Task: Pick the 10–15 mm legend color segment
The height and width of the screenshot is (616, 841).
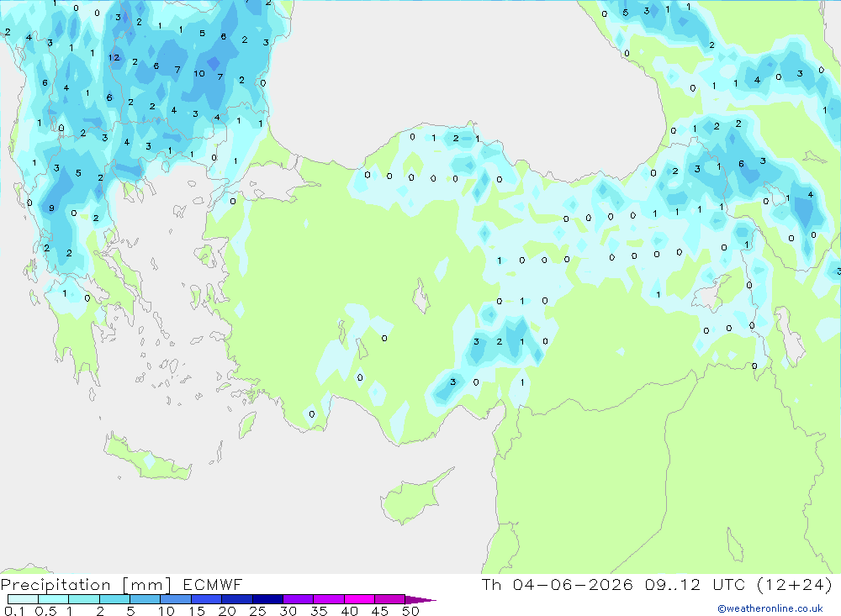Action: coord(176,599)
